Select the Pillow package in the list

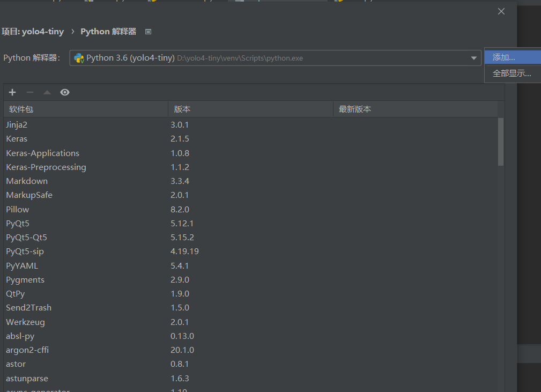click(x=17, y=209)
